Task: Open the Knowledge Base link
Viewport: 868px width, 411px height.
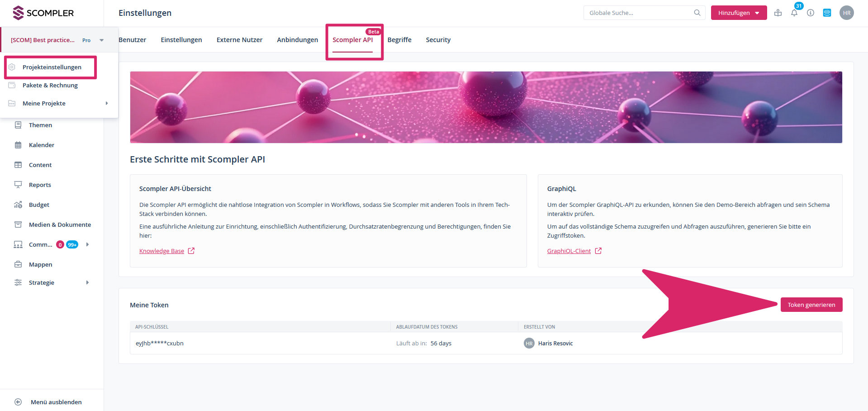Action: tap(161, 251)
